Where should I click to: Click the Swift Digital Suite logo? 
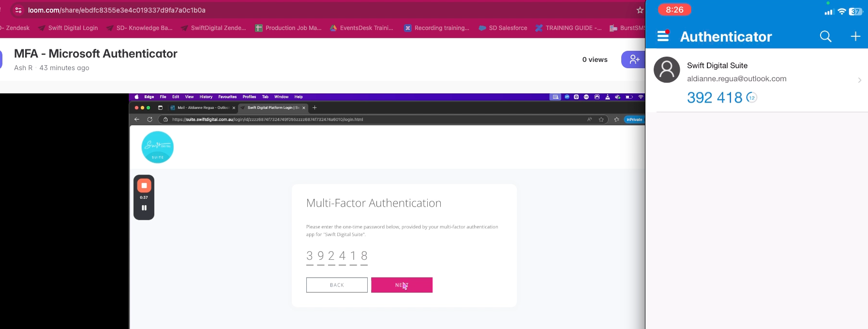tap(158, 147)
